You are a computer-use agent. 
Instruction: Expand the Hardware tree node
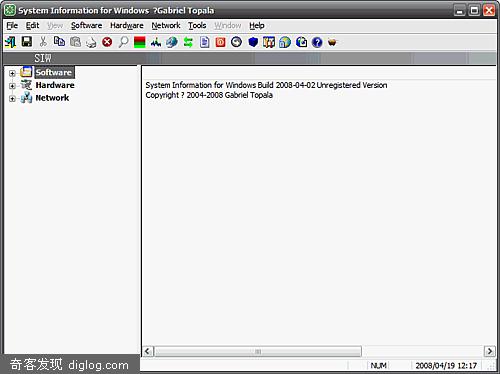coord(12,86)
